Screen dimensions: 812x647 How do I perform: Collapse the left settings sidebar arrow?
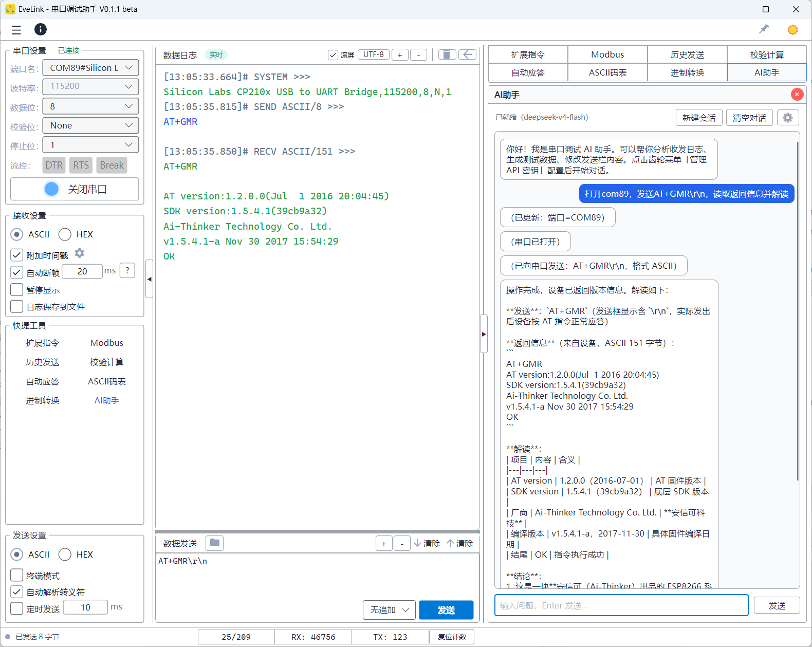[150, 279]
